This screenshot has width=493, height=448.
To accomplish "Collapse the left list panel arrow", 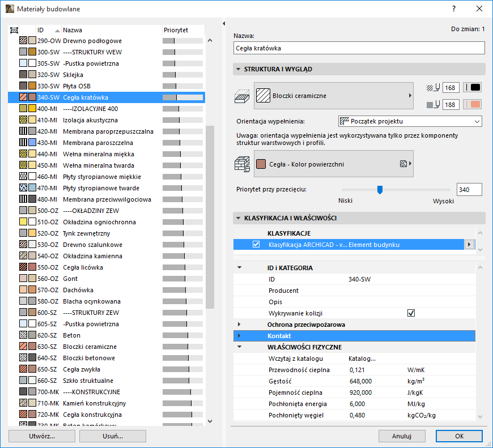I will pyautogui.click(x=224, y=23).
